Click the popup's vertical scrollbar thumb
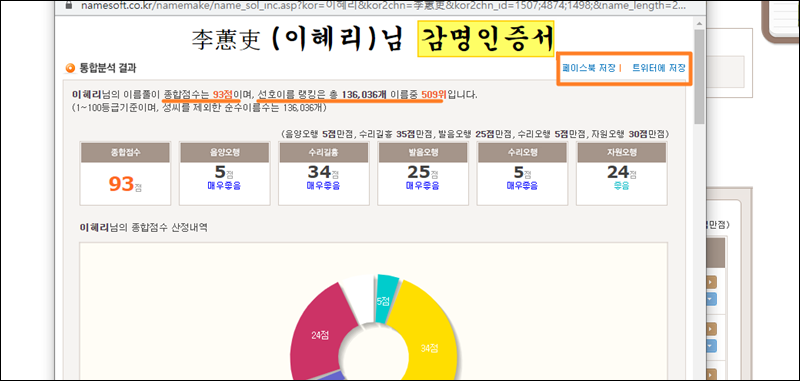The image size is (800, 381). (x=698, y=77)
